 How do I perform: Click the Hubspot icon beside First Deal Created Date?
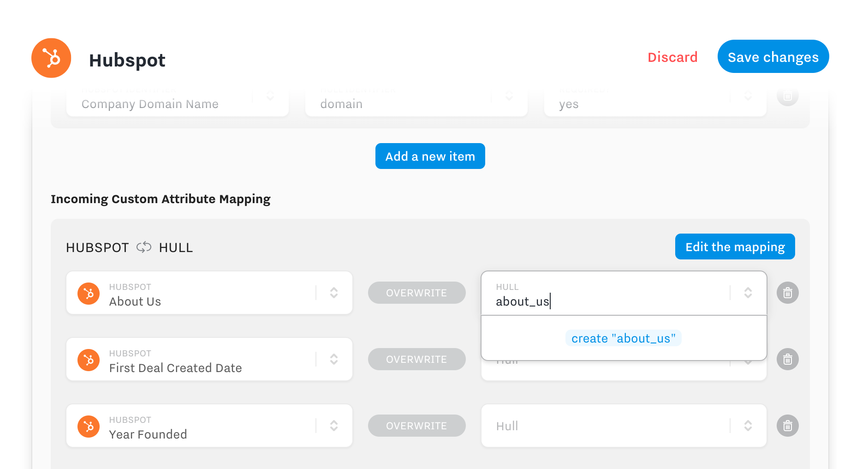click(89, 360)
